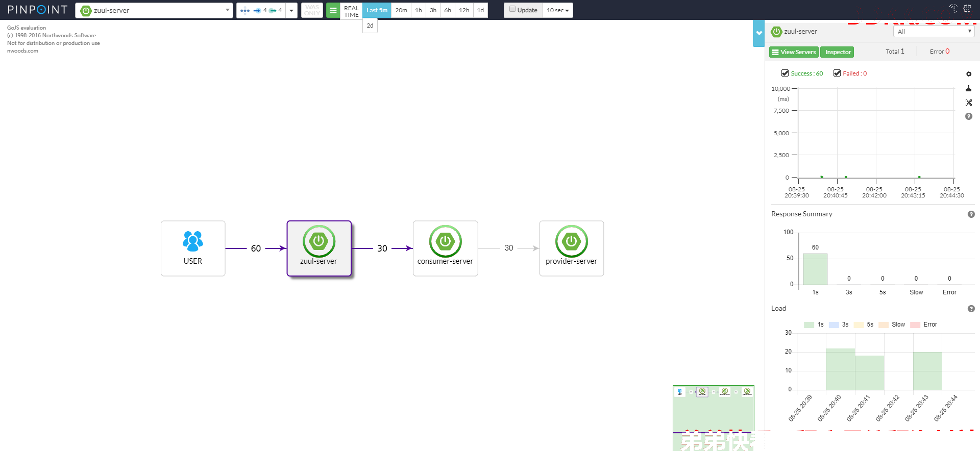Image resolution: width=980 pixels, height=451 pixels.
Task: Select the 1d time range
Action: tap(480, 10)
